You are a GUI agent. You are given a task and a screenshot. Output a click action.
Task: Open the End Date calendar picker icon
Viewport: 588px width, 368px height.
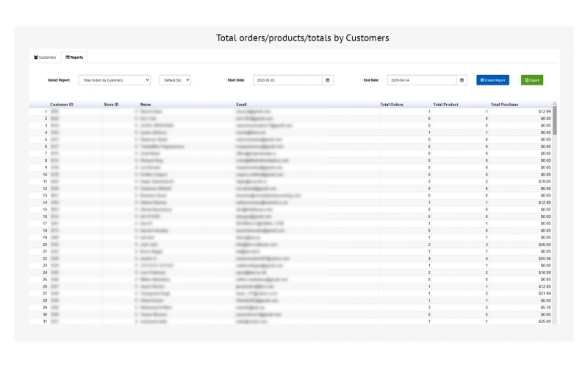pyautogui.click(x=462, y=79)
